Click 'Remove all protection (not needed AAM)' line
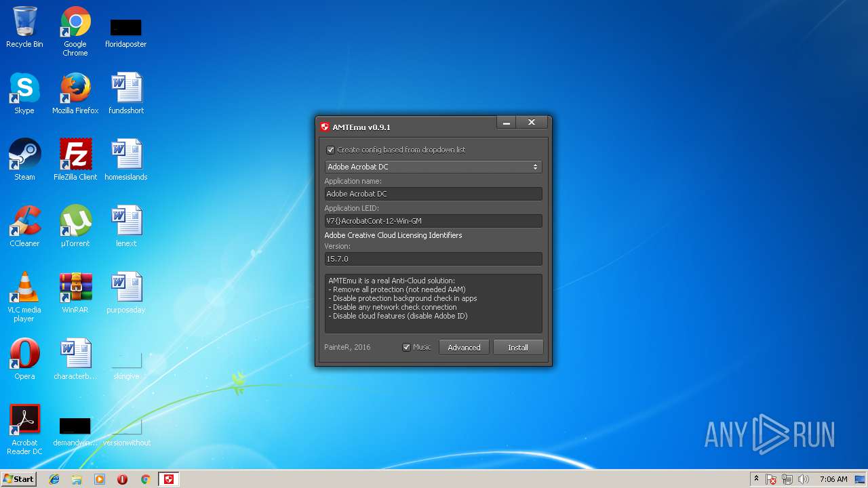The image size is (868, 488). click(x=397, y=289)
